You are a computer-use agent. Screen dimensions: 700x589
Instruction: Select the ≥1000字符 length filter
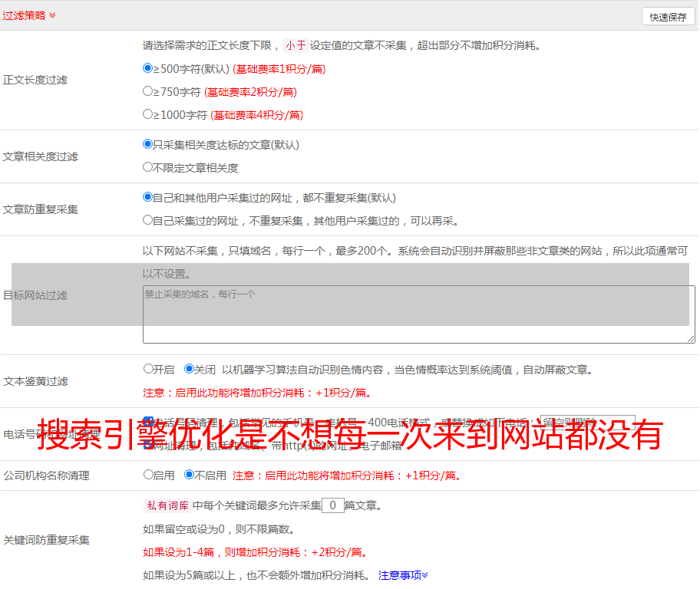point(148,114)
